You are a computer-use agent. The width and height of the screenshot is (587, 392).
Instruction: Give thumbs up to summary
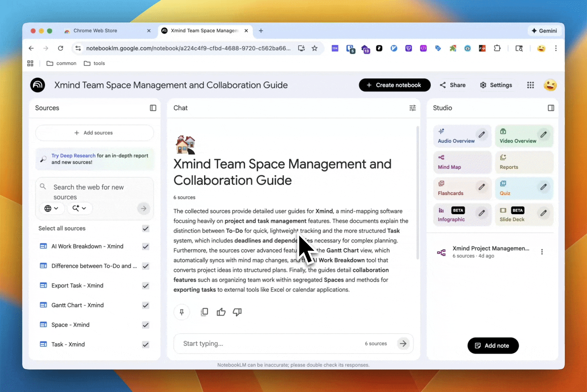pyautogui.click(x=221, y=312)
